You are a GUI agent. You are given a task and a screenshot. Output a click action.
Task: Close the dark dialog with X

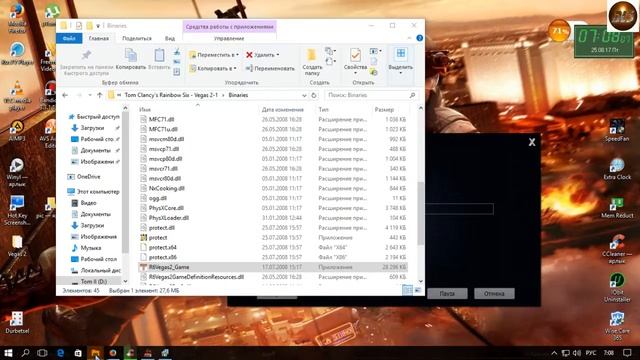tap(532, 142)
